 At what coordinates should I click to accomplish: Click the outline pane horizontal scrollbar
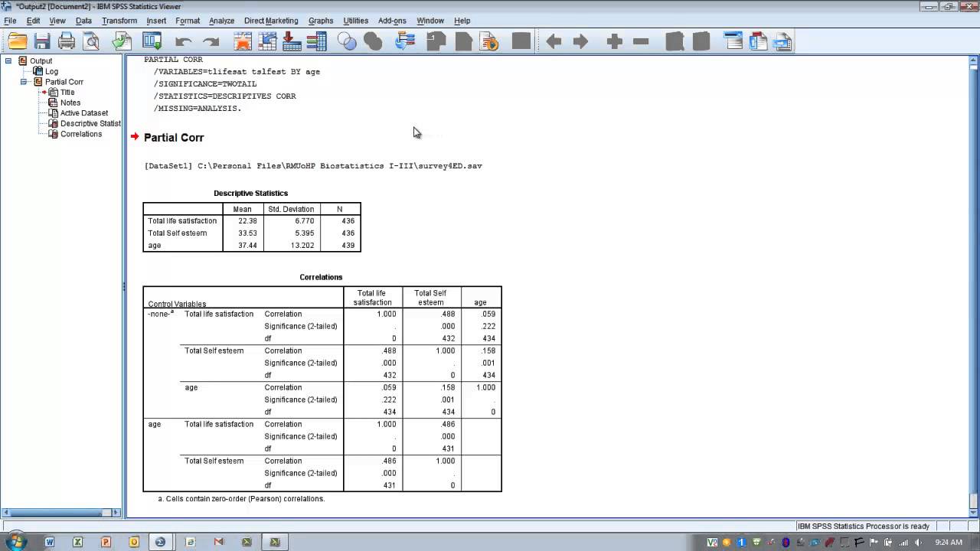coord(61,512)
